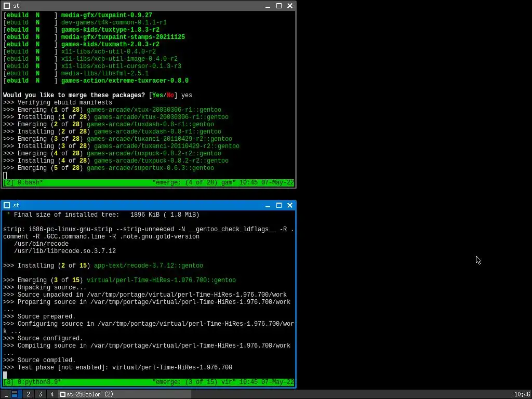Click 'x11-libs/xcb-util-0.4.0-r2' package line
This screenshot has height=399, width=532.
[108, 51]
